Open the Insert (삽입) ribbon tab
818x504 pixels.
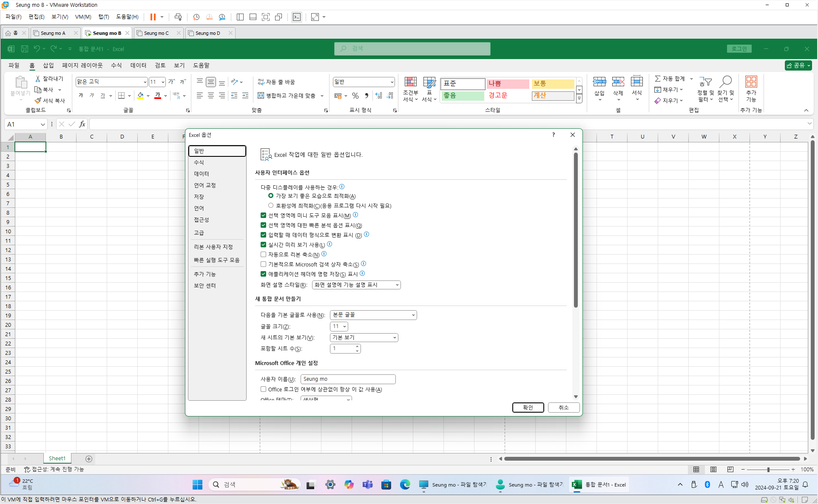coord(48,65)
